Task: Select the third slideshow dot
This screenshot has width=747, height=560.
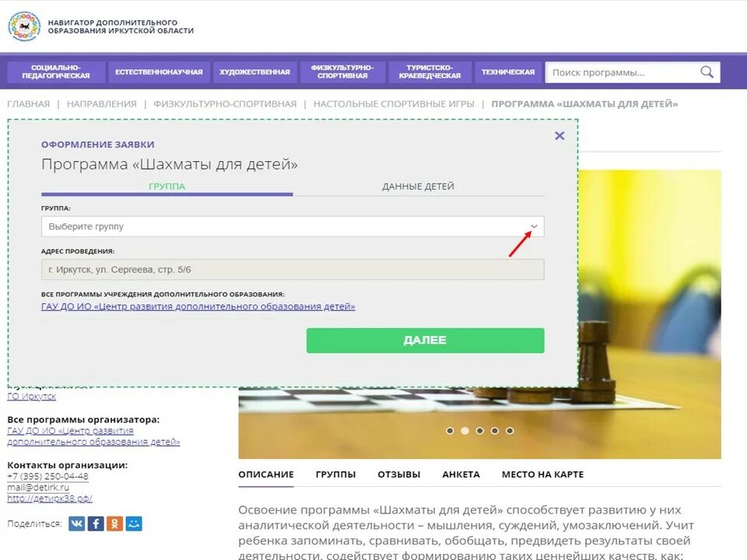Action: 480,430
